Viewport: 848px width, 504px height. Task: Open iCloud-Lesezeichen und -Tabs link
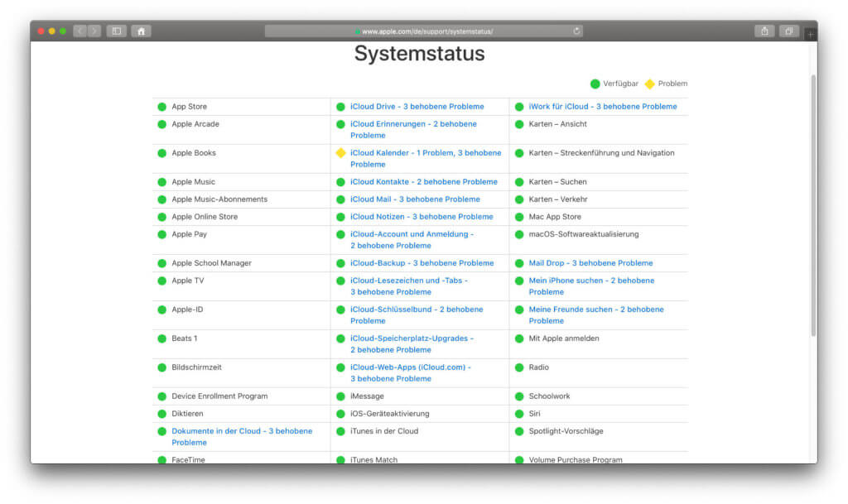[409, 286]
